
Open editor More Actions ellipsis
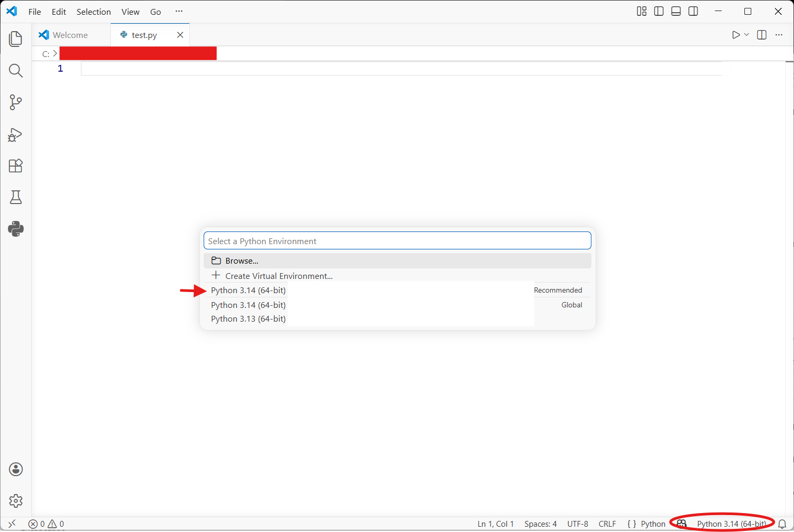click(x=779, y=35)
